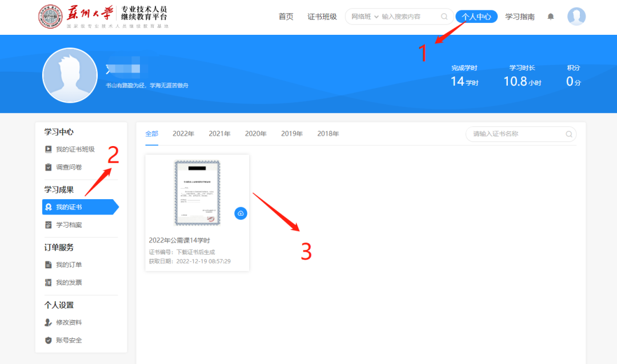This screenshot has height=364, width=617.
Task: Click the search magnifier in the top navigation bar
Action: (444, 17)
